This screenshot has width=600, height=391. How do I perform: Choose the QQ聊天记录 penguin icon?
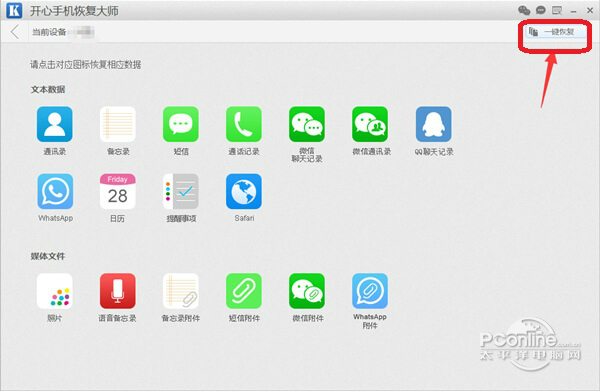434,124
